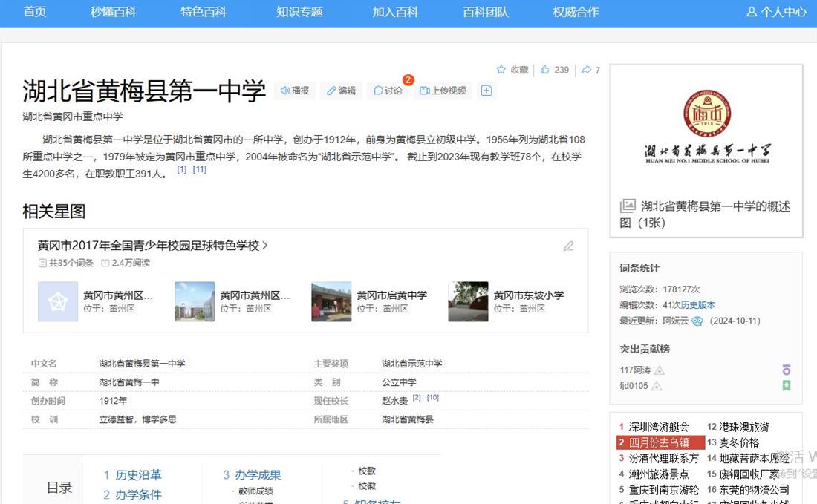Click the 上传视频 button
The image size is (817, 504).
[443, 91]
